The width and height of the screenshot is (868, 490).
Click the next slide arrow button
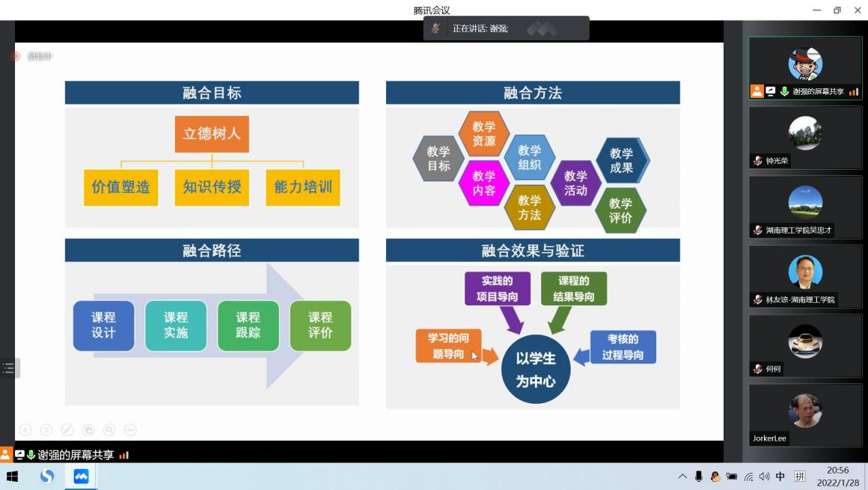(46, 429)
